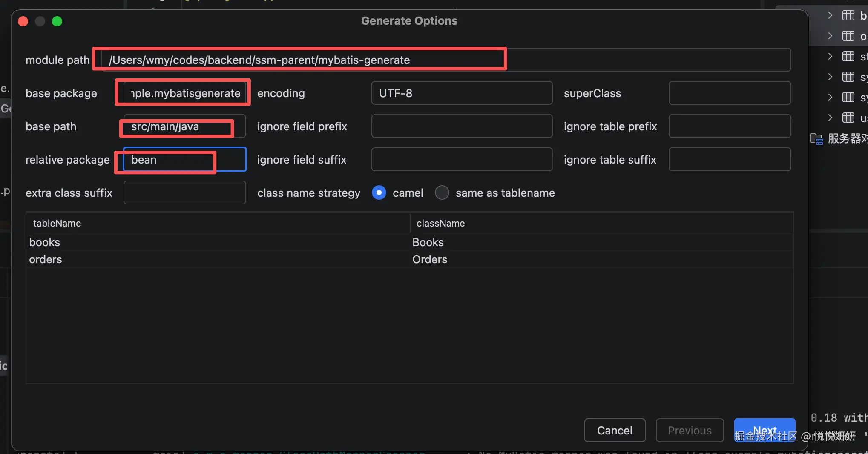Expand the topmost 'b' table node chevron
The image size is (868, 454).
pyautogui.click(x=830, y=16)
